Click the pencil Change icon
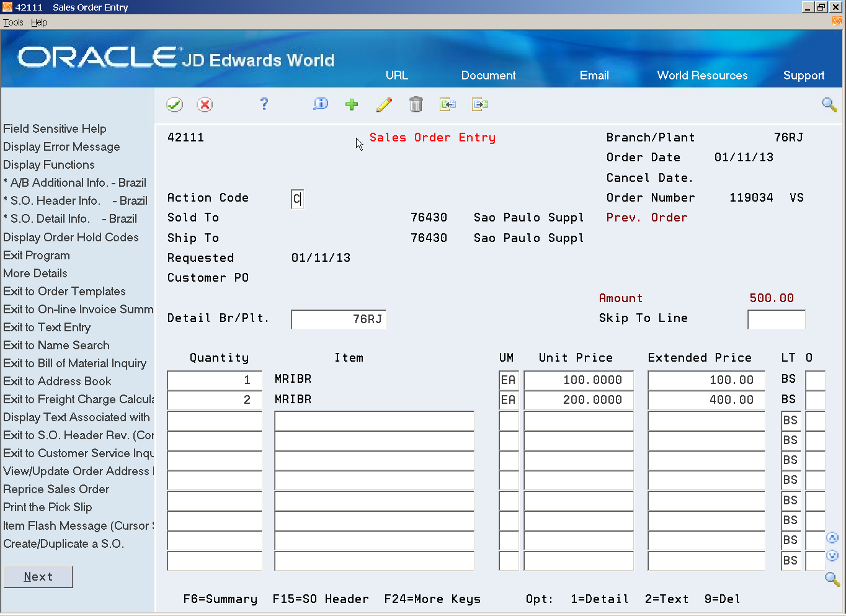 [x=384, y=104]
